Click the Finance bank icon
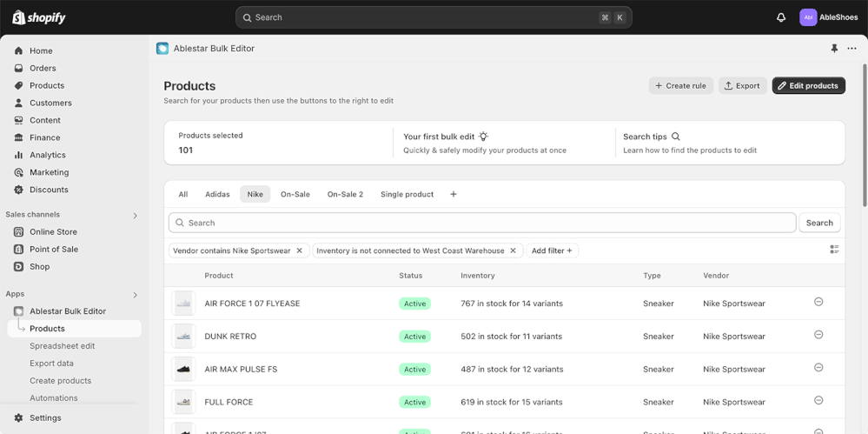 tap(19, 137)
